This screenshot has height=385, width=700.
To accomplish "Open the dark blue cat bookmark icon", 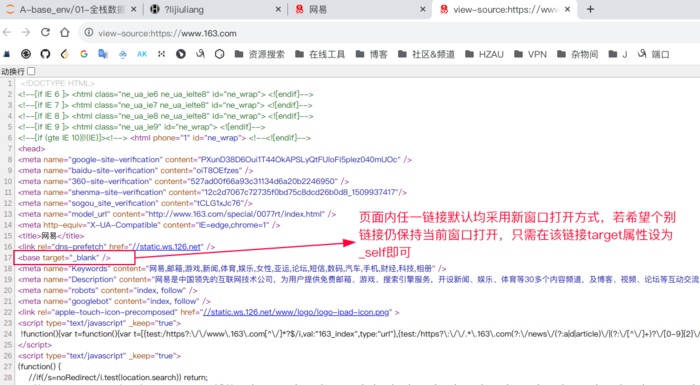I will (7, 54).
